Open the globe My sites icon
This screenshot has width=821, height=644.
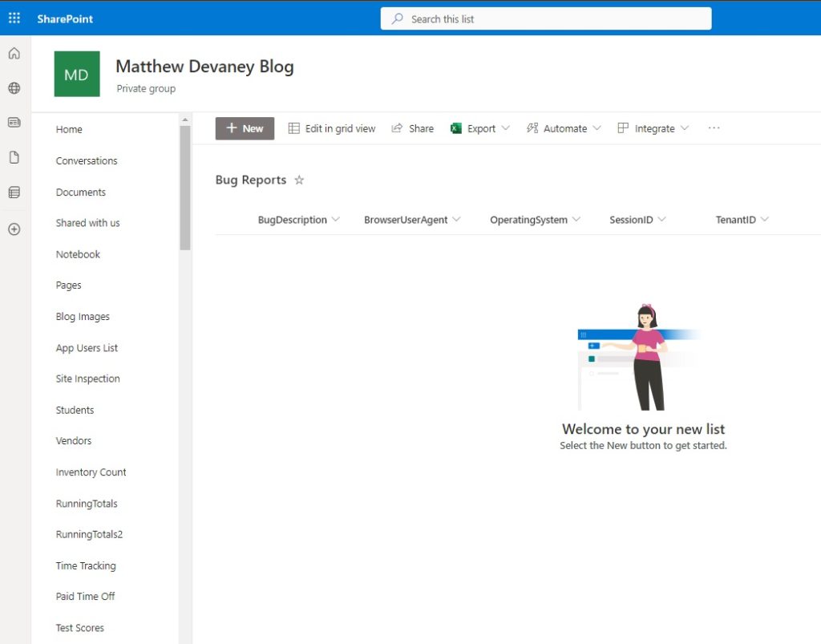(x=14, y=88)
